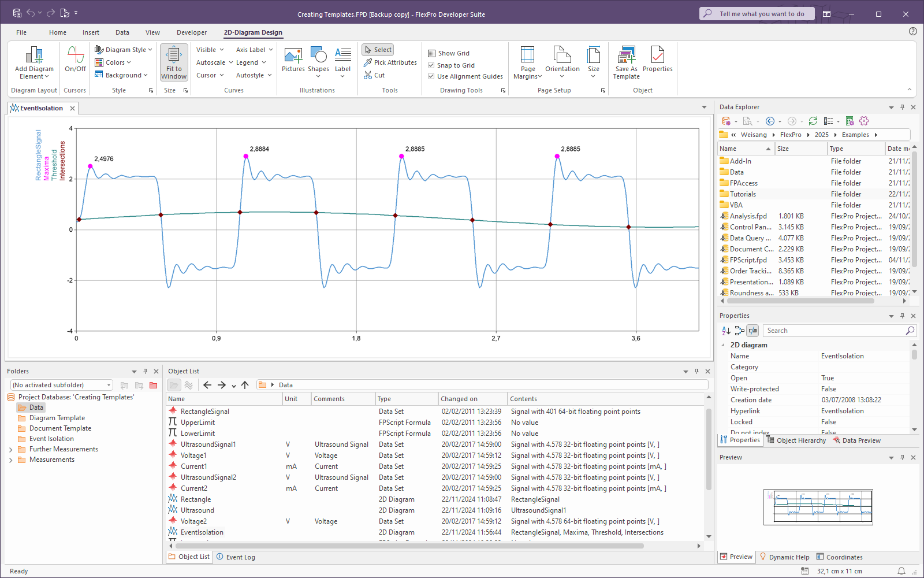Open the Orientation page setup icon
Image resolution: width=924 pixels, height=578 pixels.
[x=562, y=56]
